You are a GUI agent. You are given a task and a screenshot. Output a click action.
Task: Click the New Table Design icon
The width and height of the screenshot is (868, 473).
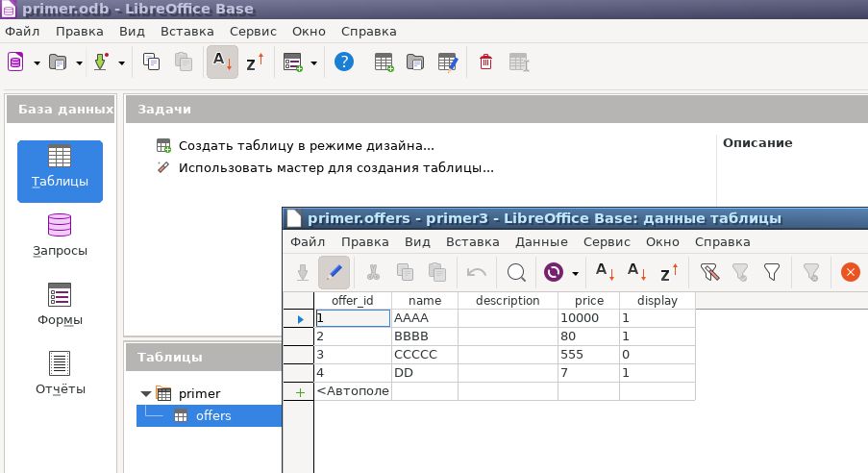click(384, 62)
